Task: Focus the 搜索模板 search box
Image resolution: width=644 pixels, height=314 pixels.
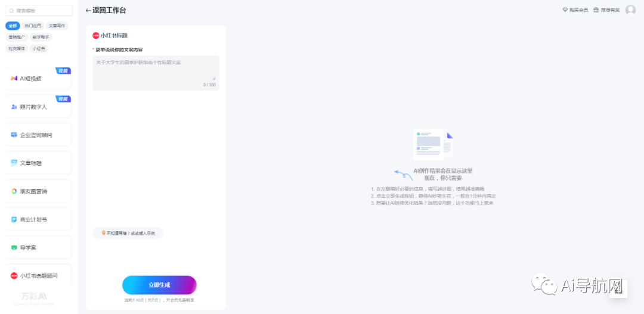Action: (39, 11)
